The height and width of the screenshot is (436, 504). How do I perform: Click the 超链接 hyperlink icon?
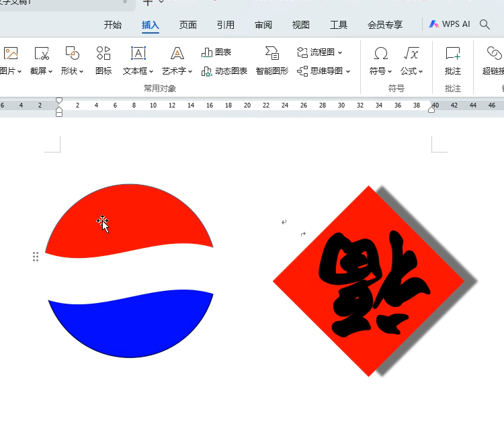coord(495,53)
